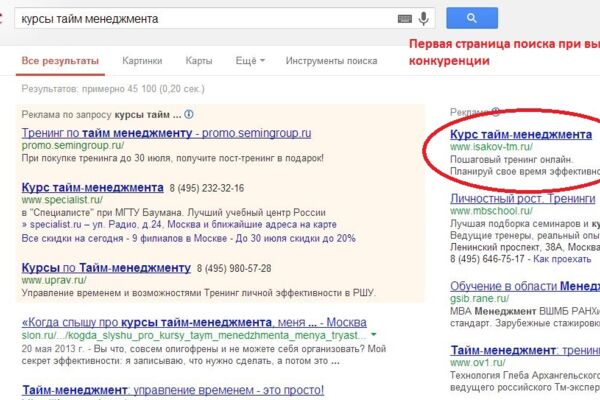600x400 pixels.
Task: Open the isakov-tm.ru 'Курс тайм-менеджмента' side ad
Action: (x=521, y=135)
